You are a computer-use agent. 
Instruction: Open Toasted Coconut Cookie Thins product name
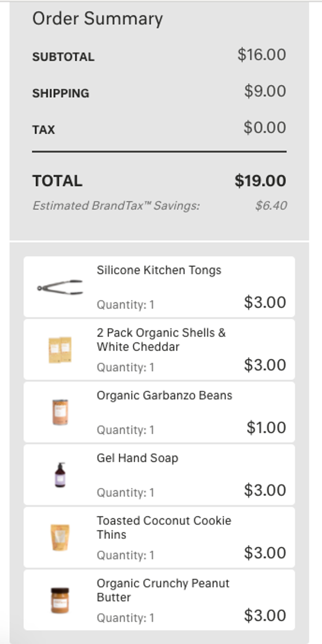pyautogui.click(x=164, y=527)
